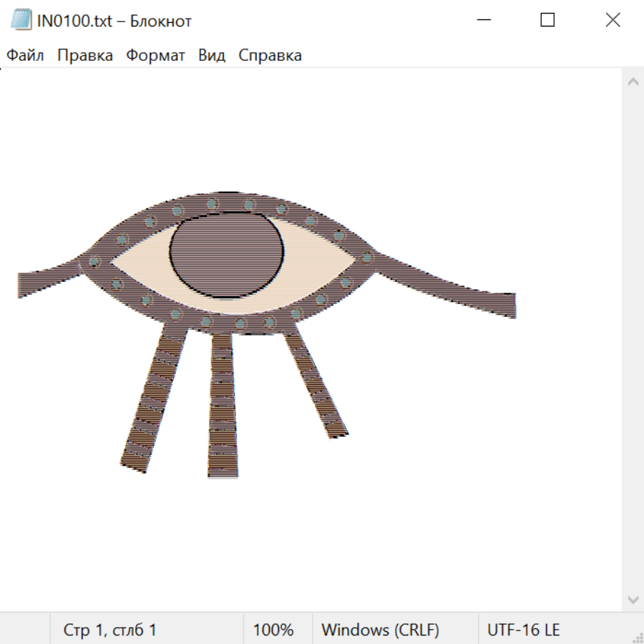Minimize the Блокнот window
The width and height of the screenshot is (644, 644).
(x=484, y=21)
